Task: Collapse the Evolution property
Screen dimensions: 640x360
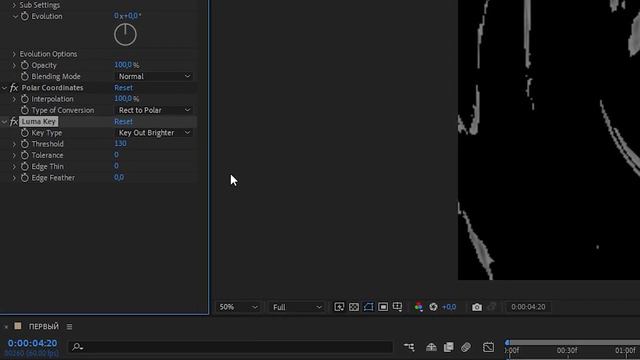Action: (x=15, y=16)
